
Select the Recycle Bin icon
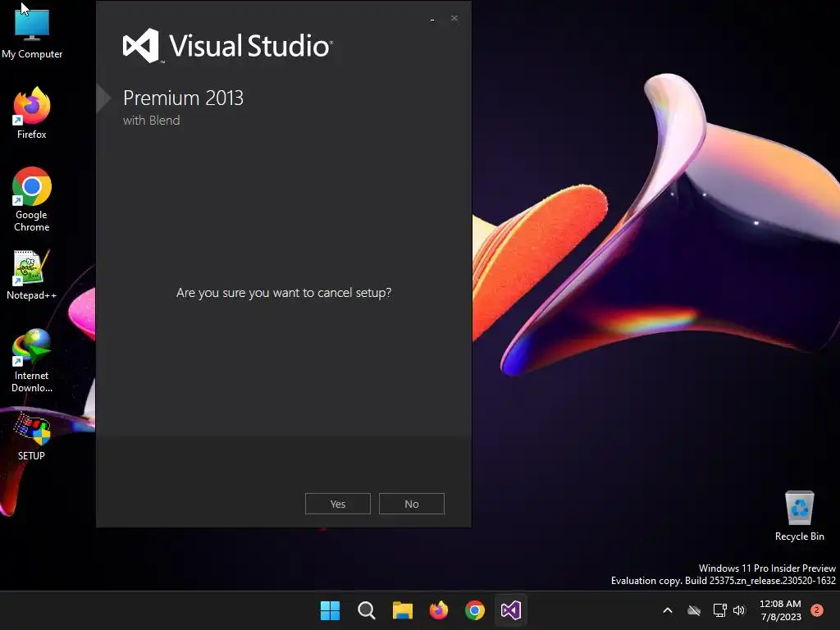pos(799,516)
